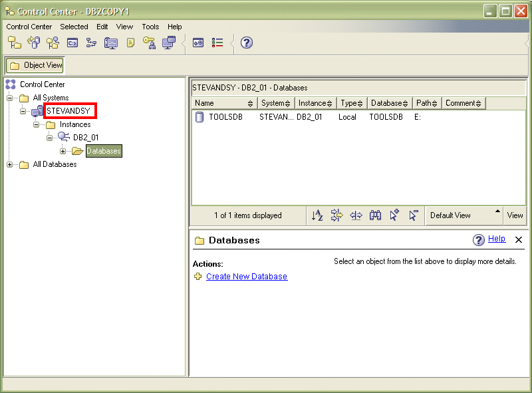
Task: Open the Journal notepad icon
Action: click(x=130, y=43)
